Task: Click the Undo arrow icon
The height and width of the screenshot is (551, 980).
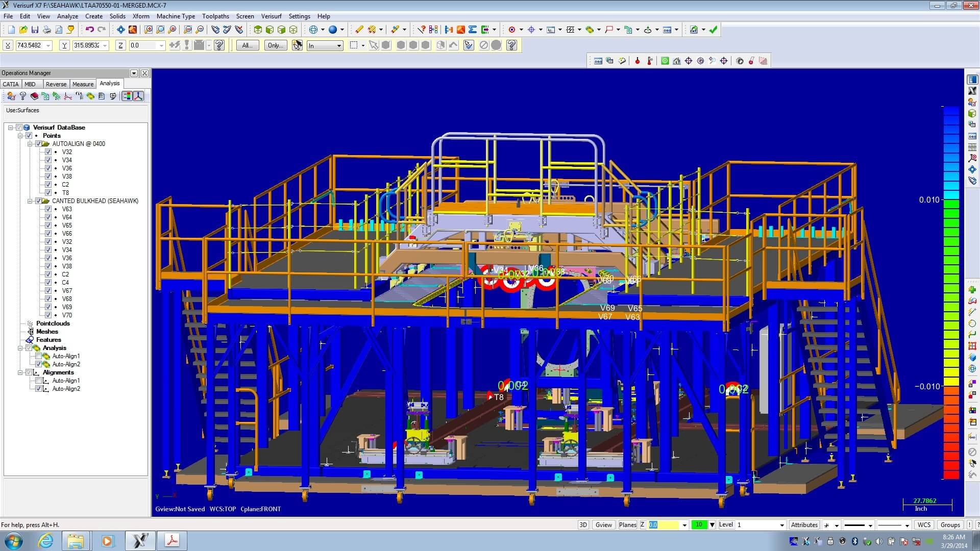Action: point(89,30)
